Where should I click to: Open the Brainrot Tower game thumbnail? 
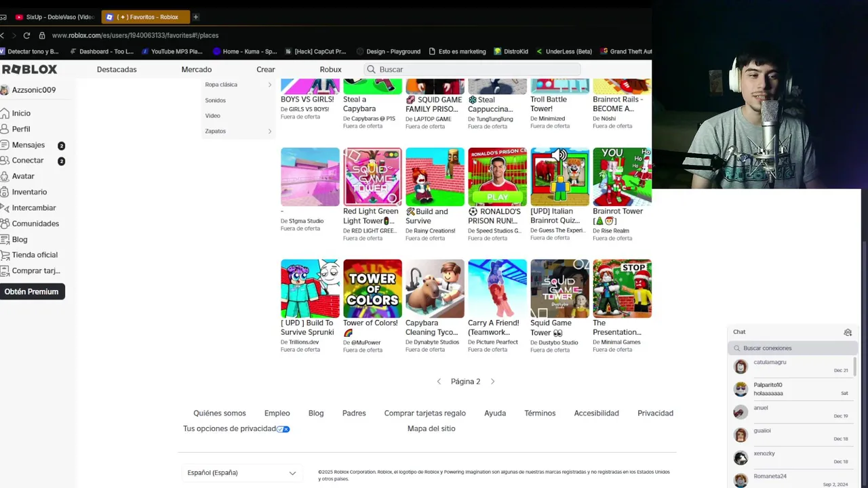pos(622,177)
